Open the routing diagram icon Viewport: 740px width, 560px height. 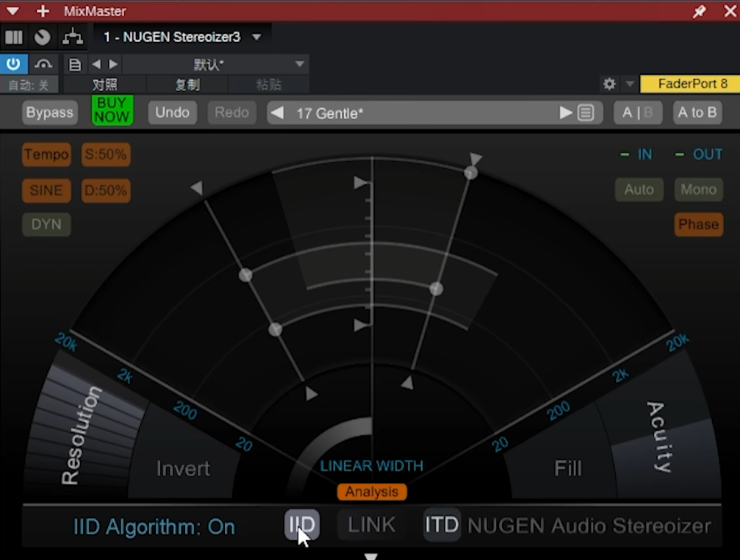pos(72,37)
